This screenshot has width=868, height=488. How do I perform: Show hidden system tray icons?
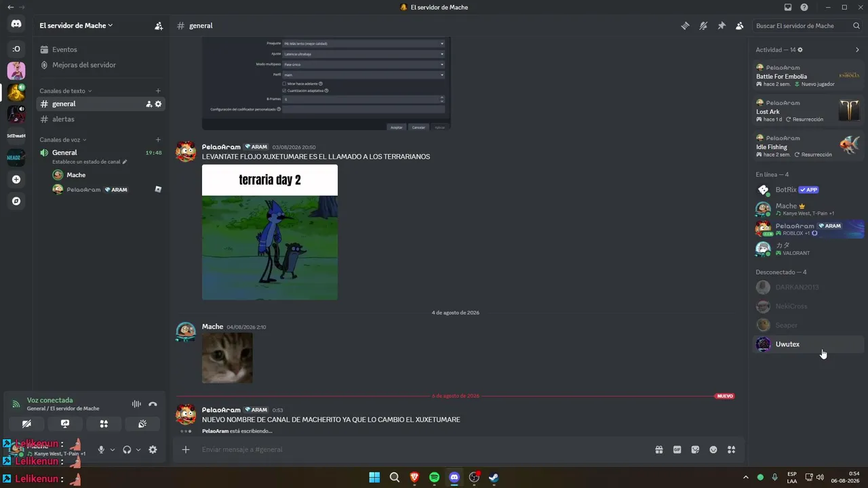tap(746, 477)
